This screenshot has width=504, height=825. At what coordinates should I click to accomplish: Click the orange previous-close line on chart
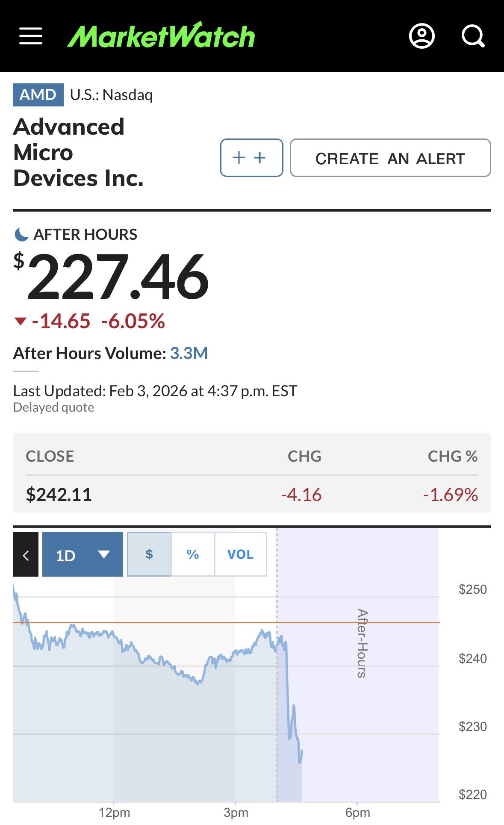[x=171, y=622]
